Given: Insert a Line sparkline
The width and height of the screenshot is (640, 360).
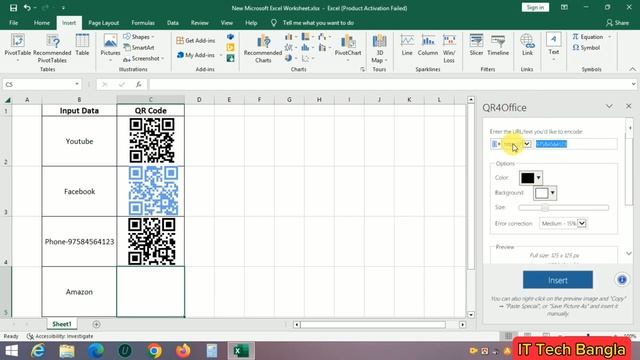Looking at the screenshot, I should click(407, 45).
